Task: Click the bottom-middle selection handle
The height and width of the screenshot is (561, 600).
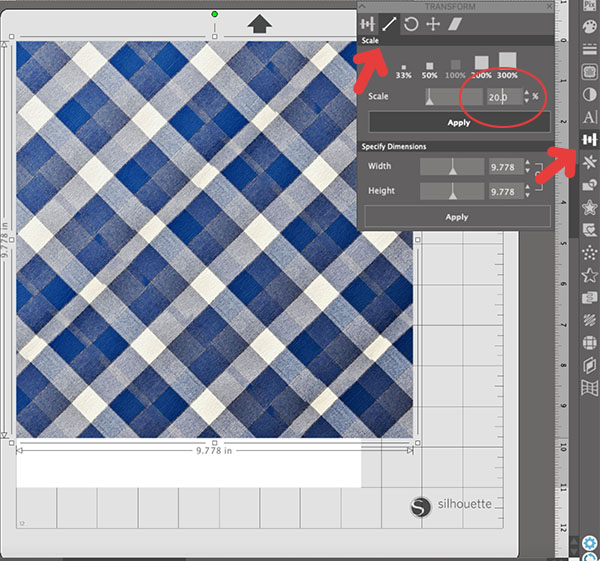Action: (x=215, y=443)
